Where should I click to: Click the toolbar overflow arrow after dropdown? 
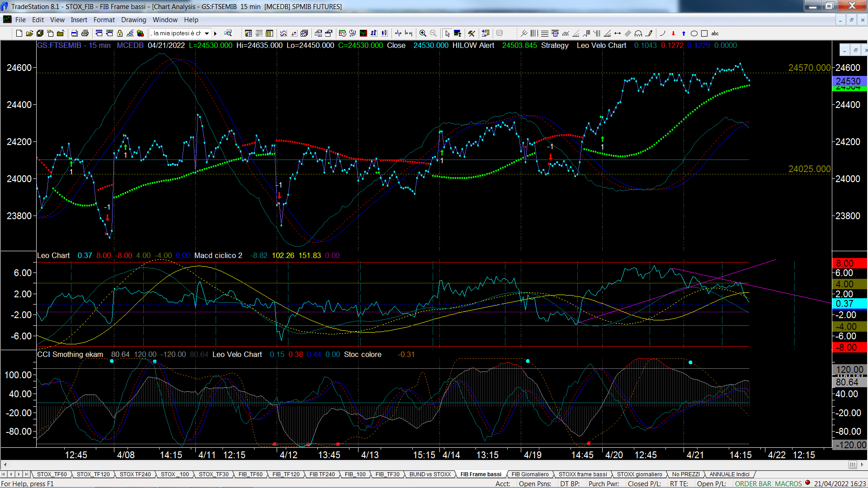click(215, 33)
